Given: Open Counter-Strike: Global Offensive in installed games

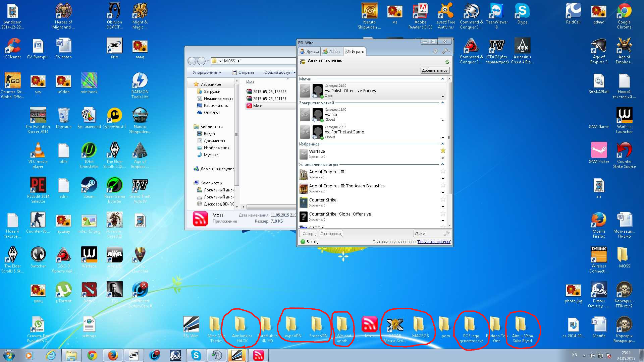Looking at the screenshot, I should [x=340, y=214].
